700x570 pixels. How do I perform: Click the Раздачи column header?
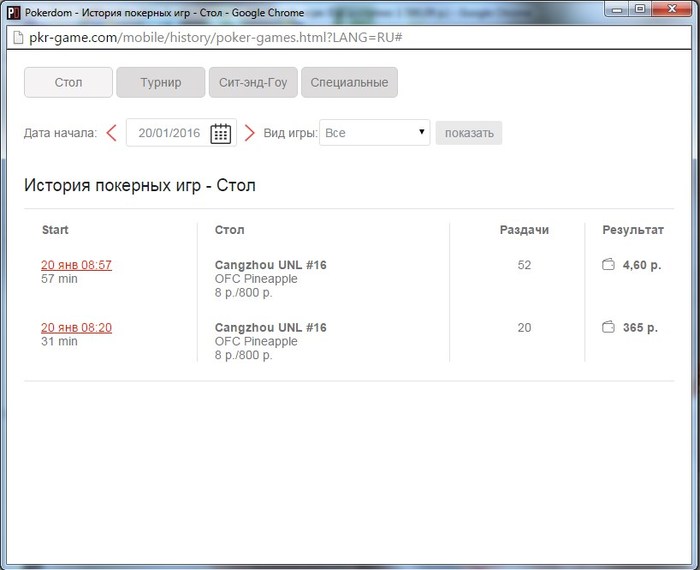524,230
